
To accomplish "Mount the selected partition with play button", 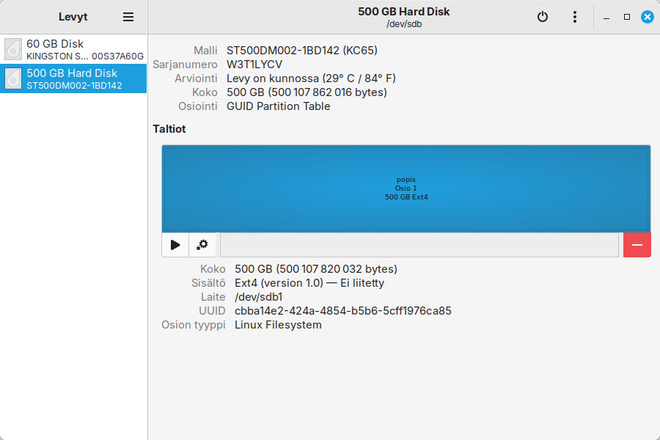I will pyautogui.click(x=175, y=245).
